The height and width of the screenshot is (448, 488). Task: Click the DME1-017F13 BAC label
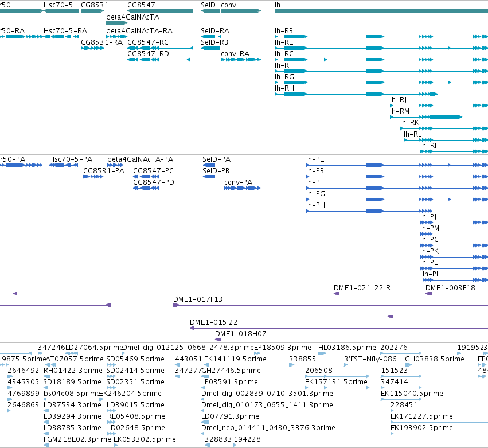tap(198, 299)
